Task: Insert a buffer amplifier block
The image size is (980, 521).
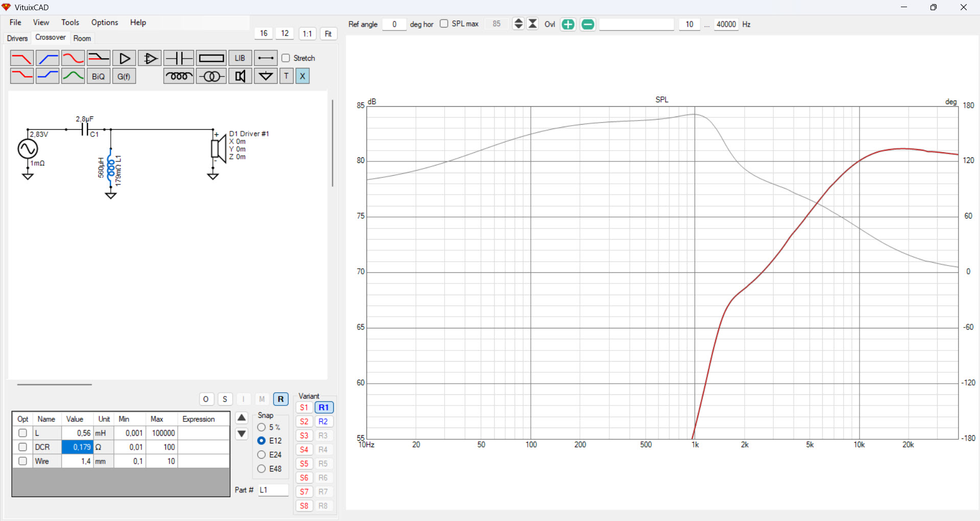Action: (x=124, y=58)
